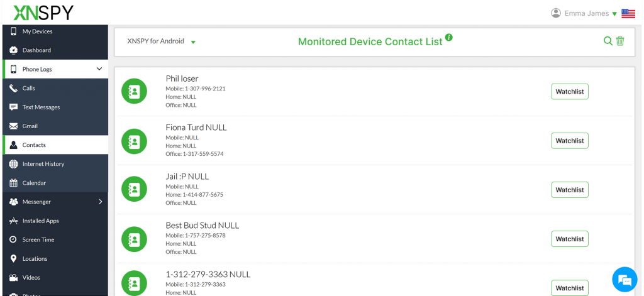644x296 pixels.
Task: Click the info icon beside Contact List title
Action: 449,37
